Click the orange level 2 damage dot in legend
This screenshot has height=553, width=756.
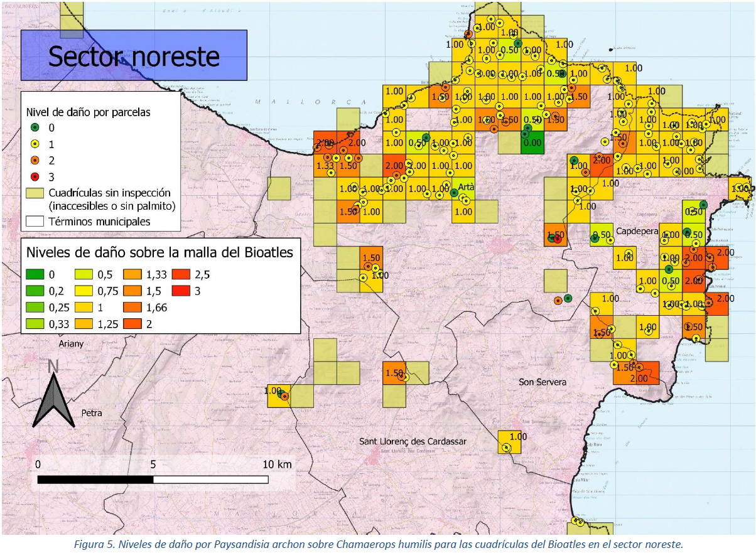(x=36, y=161)
